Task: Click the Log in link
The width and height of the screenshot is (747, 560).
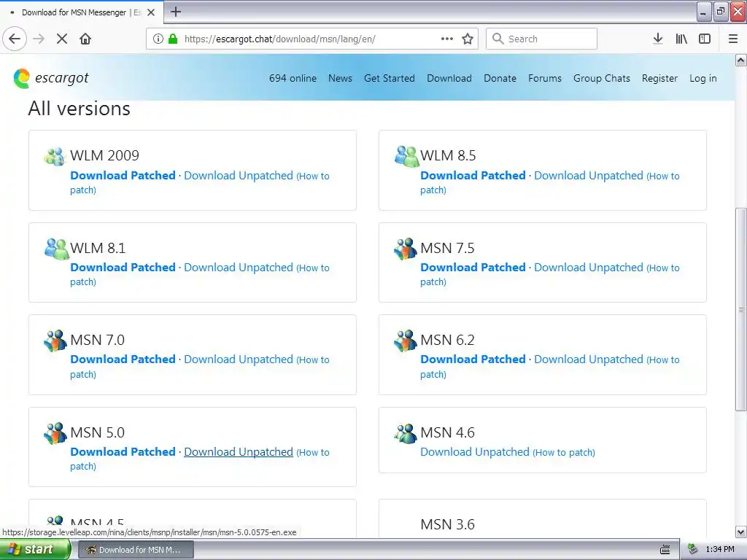Action: (x=703, y=78)
